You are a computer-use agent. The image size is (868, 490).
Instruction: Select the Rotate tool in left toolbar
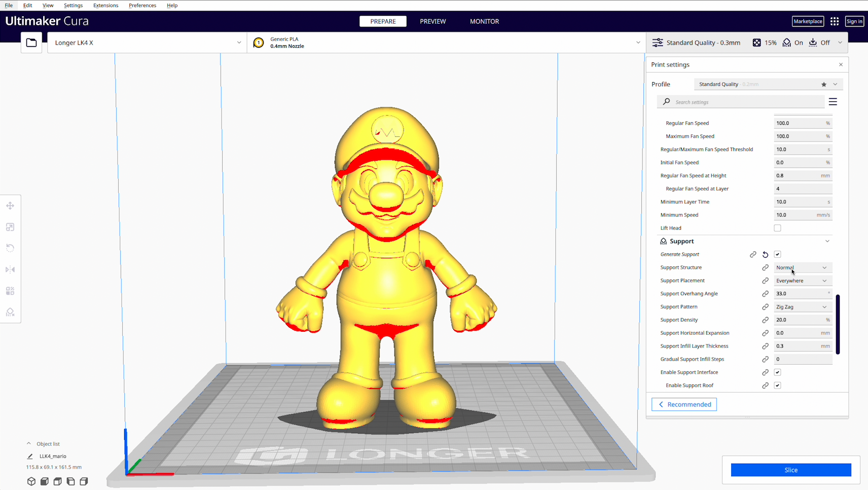click(x=10, y=248)
